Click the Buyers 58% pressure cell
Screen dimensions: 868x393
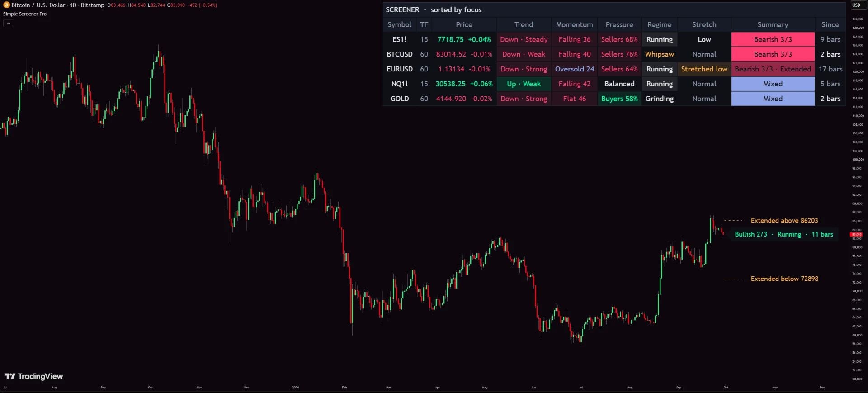point(619,99)
